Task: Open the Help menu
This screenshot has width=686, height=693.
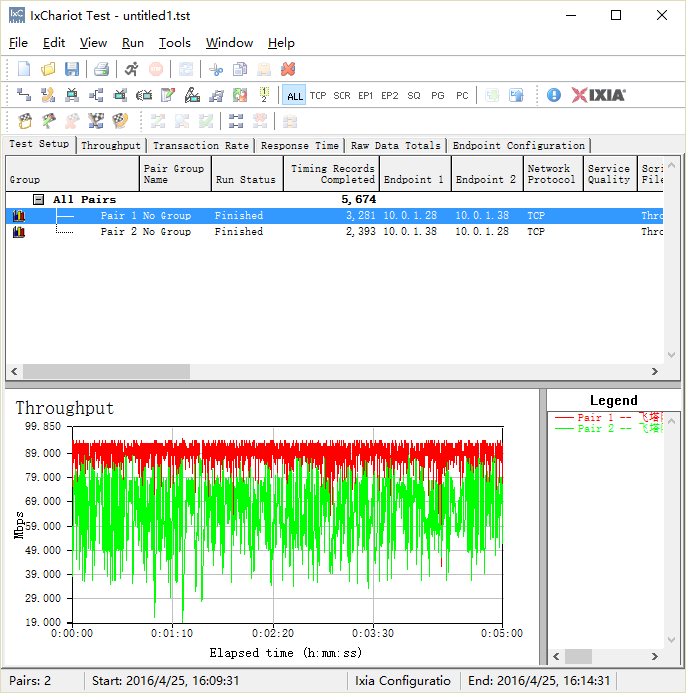Action: [281, 43]
